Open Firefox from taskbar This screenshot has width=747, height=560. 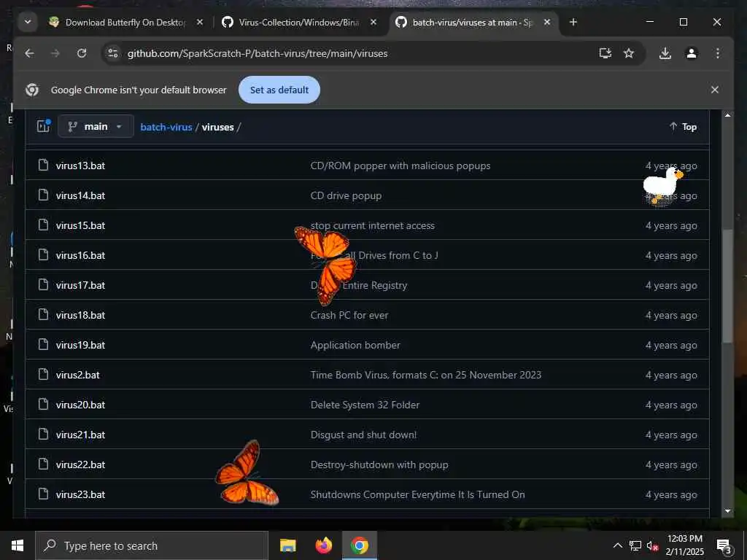324,545
